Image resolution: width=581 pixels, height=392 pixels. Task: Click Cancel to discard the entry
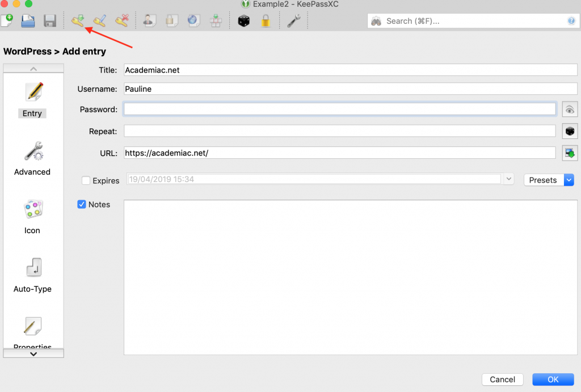coord(502,380)
